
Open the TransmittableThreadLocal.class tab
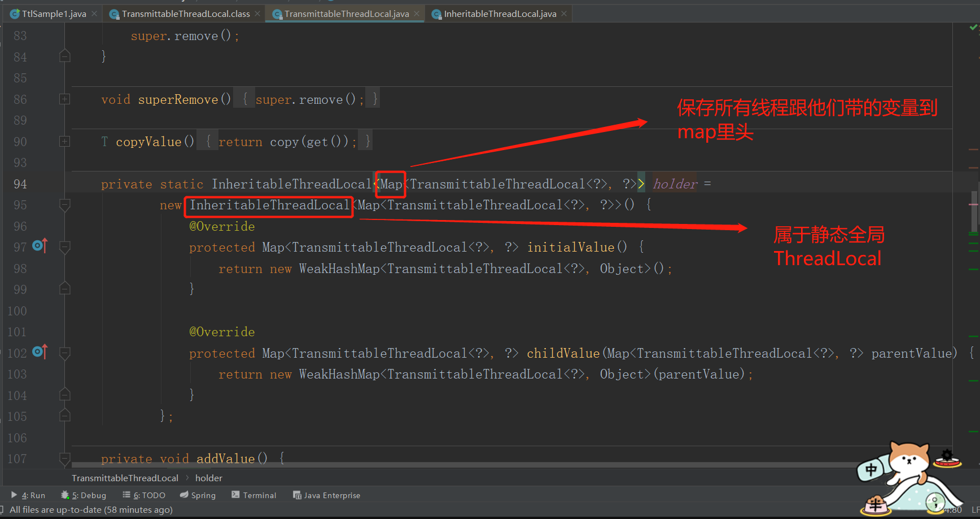pos(186,14)
